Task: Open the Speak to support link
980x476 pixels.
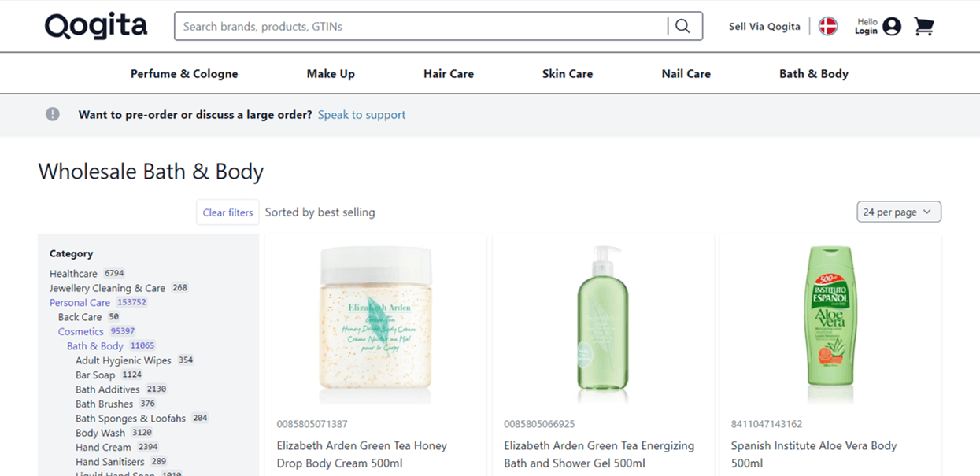Action: pyautogui.click(x=361, y=114)
